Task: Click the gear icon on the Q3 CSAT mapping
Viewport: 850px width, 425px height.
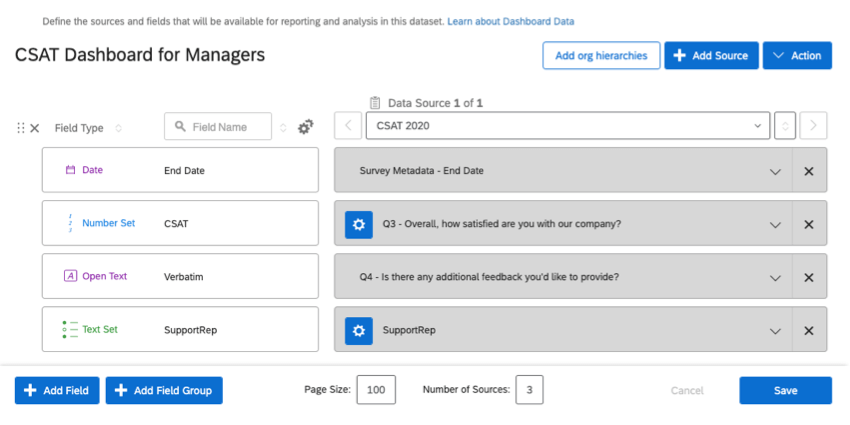Action: click(x=359, y=224)
